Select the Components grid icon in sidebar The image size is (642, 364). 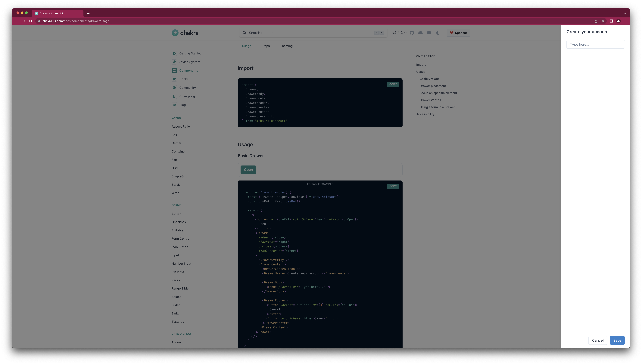point(174,71)
